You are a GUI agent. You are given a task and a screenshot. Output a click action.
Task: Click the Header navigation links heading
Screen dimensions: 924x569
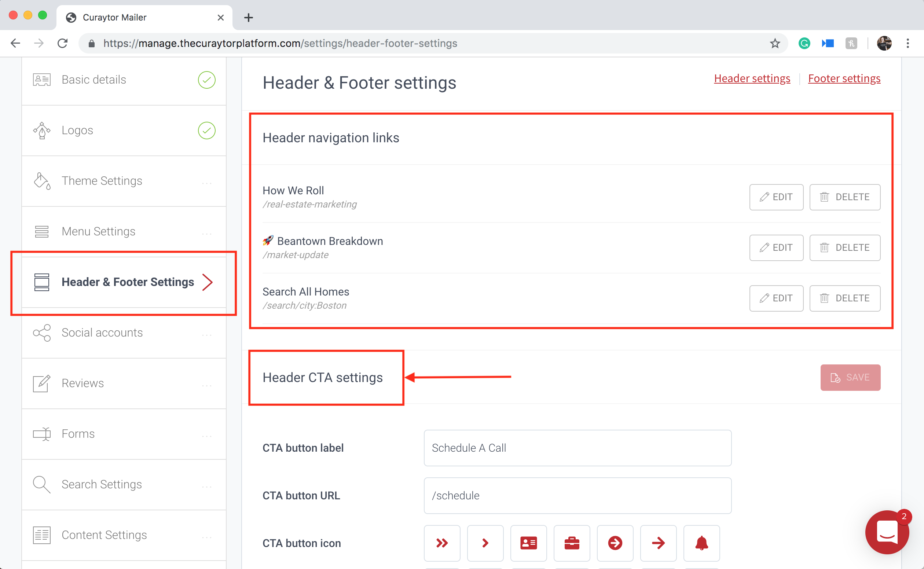[331, 138]
